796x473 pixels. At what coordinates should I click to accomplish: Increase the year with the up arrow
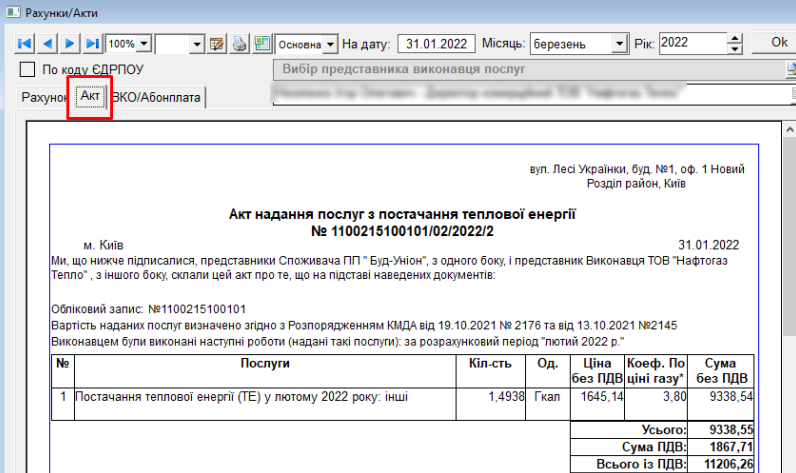click(736, 38)
